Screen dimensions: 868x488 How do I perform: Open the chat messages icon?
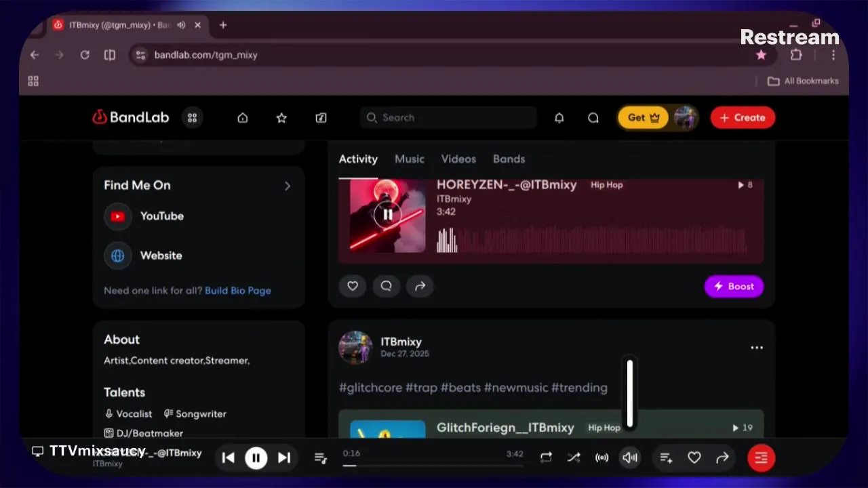[x=593, y=118]
